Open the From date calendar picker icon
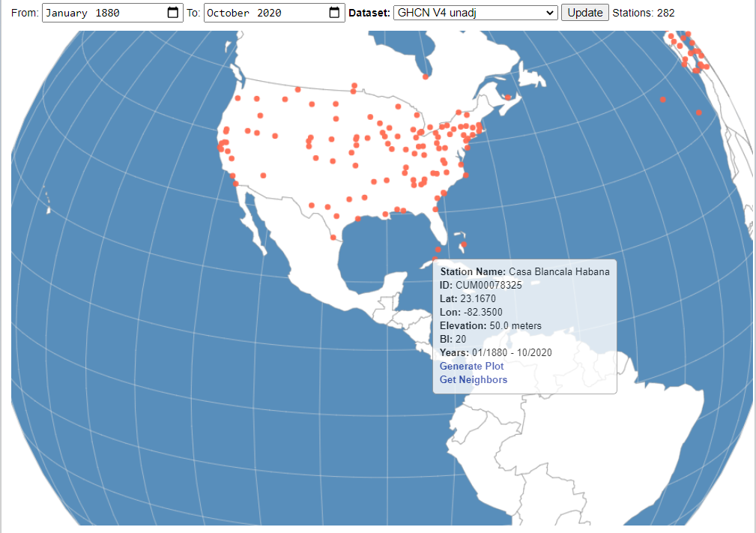Viewport: 756px width, 533px height. tap(172, 13)
